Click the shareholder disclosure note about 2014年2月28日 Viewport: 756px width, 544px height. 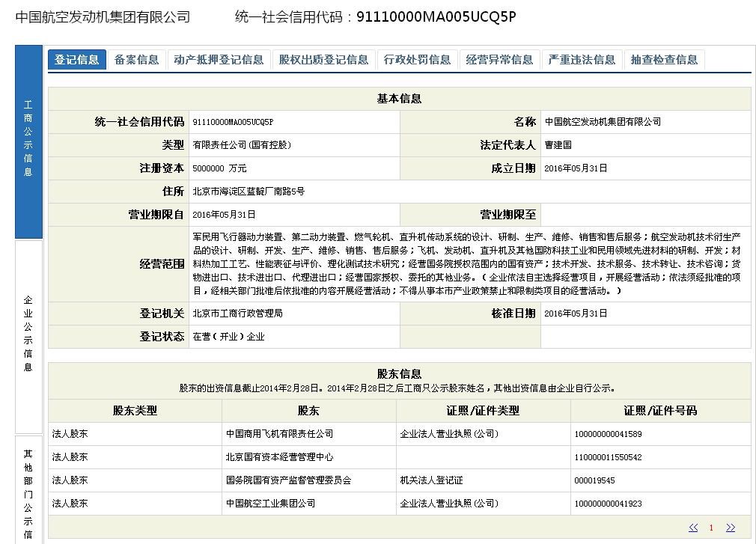coord(397,388)
